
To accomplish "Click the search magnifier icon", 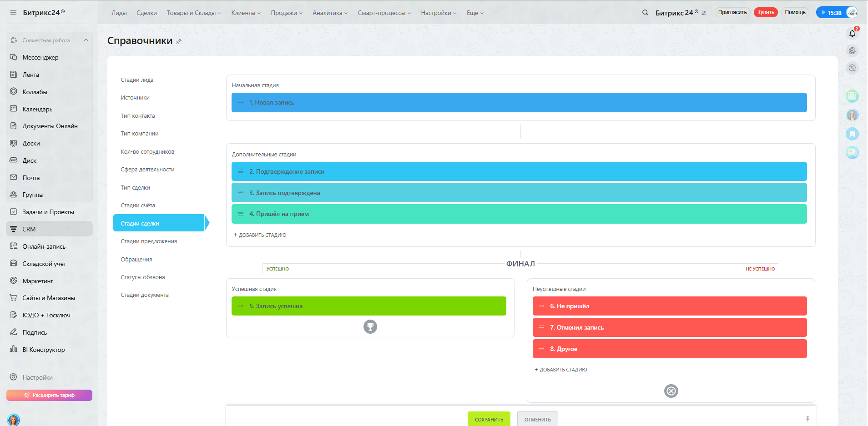I will click(x=645, y=13).
